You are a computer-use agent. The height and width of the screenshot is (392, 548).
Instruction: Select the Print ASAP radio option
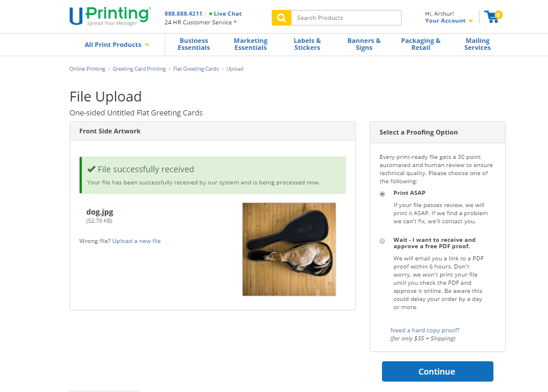click(x=382, y=194)
